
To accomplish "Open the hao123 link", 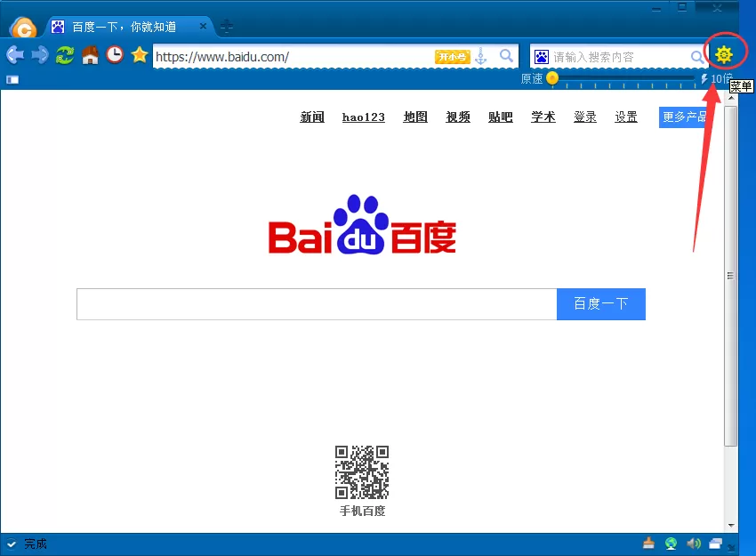I will tap(364, 117).
